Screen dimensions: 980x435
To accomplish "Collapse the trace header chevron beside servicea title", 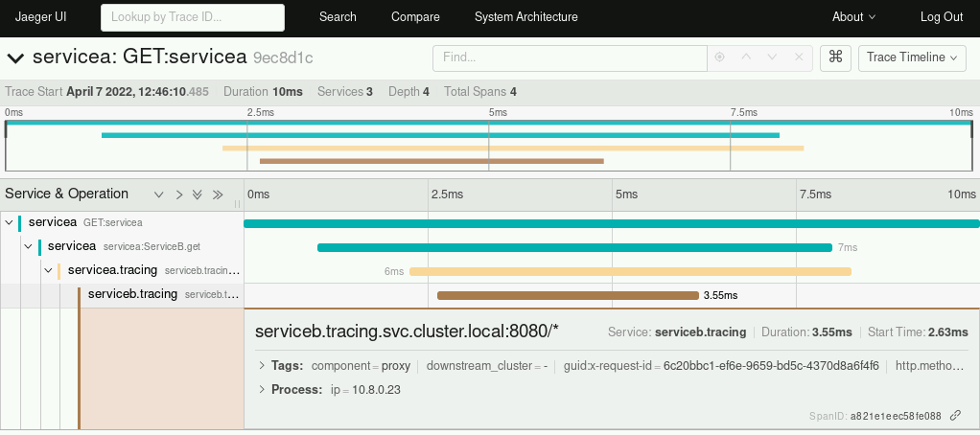I will click(x=15, y=58).
